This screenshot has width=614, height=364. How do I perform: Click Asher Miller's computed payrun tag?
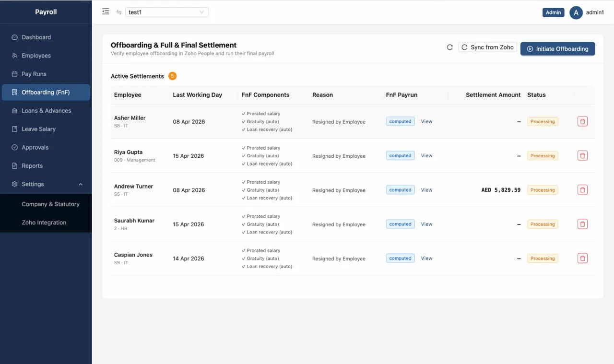tap(400, 121)
